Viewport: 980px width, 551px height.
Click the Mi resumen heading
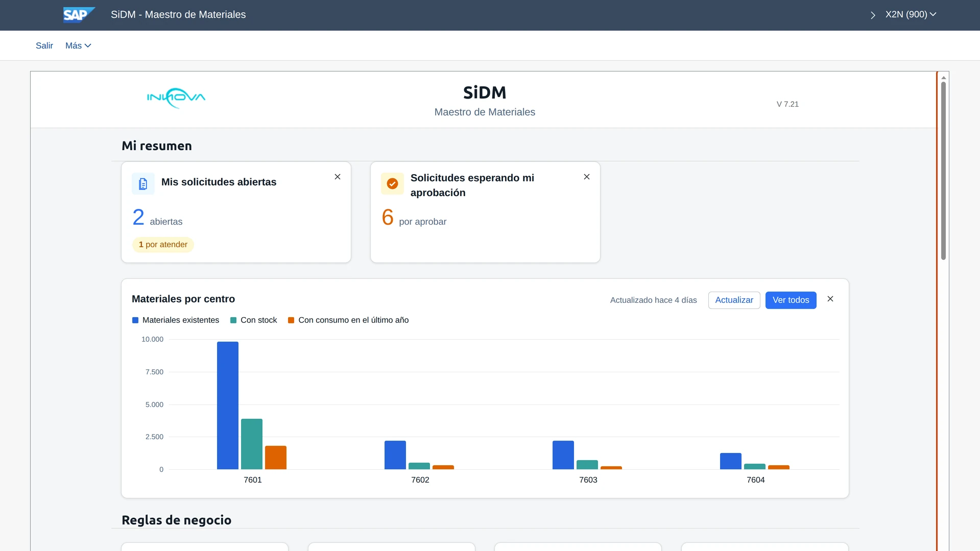pyautogui.click(x=157, y=146)
